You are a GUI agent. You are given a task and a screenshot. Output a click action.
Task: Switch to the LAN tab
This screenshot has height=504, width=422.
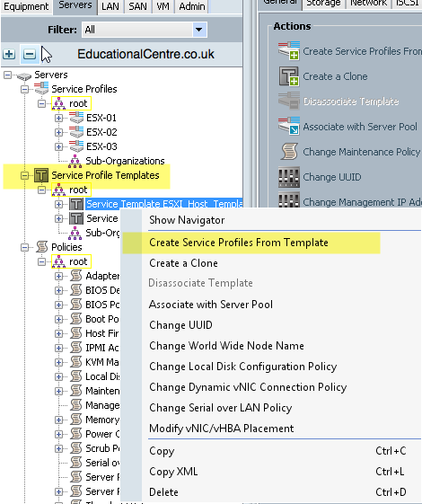pyautogui.click(x=110, y=6)
